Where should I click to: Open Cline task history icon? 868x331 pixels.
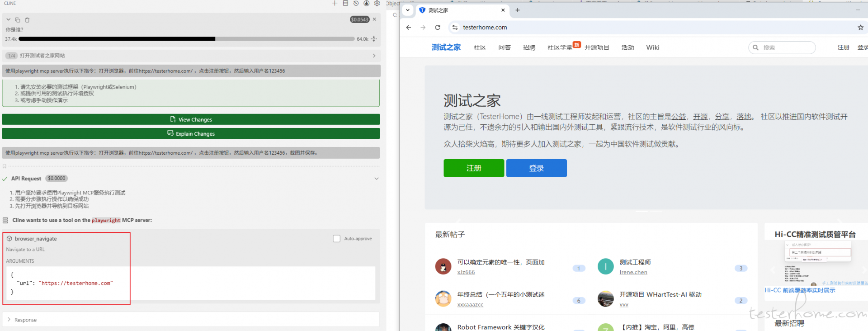(x=356, y=3)
